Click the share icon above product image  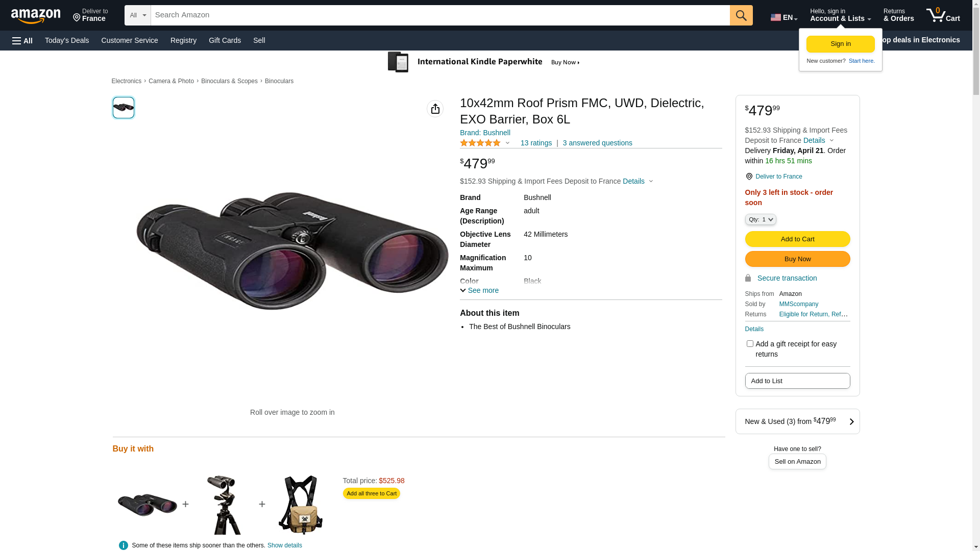tap(435, 109)
